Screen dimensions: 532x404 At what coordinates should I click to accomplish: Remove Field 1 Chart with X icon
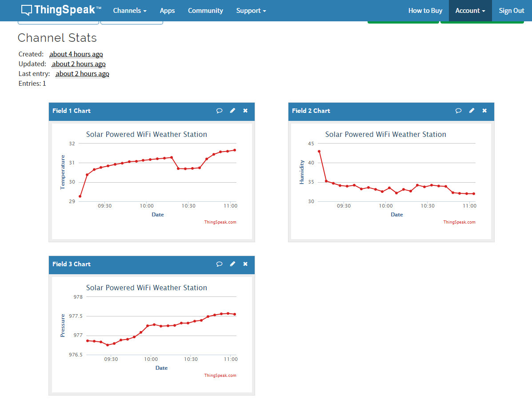pos(245,111)
